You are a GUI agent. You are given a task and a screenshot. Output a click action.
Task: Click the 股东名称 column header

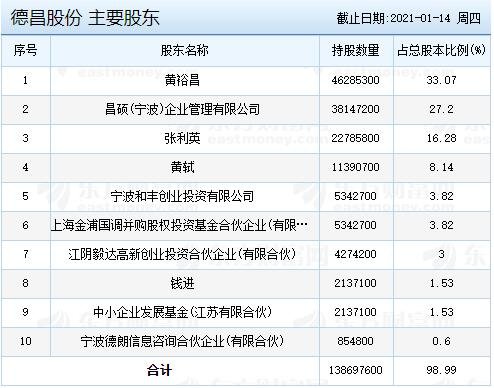[185, 51]
